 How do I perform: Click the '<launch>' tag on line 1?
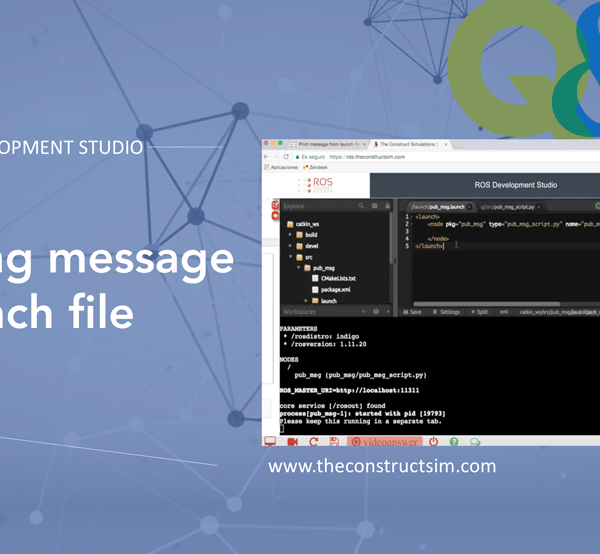(x=427, y=217)
